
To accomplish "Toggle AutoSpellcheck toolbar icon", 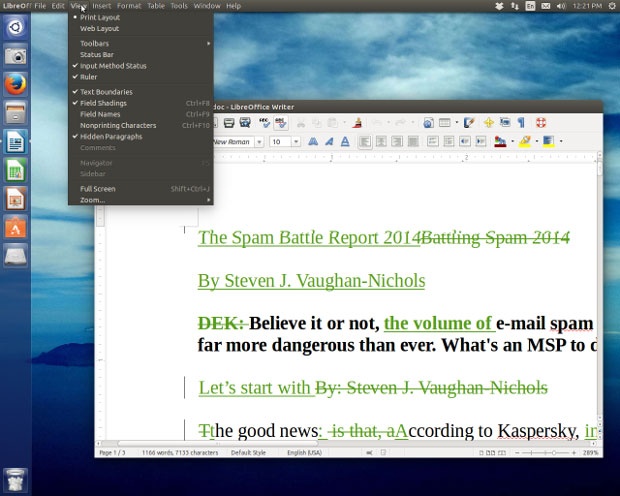I will (x=280, y=123).
